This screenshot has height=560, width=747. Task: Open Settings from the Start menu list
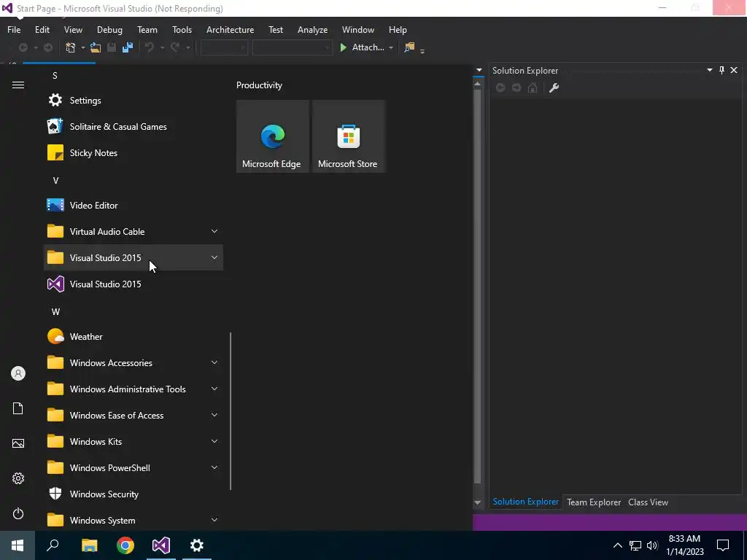coord(133,101)
